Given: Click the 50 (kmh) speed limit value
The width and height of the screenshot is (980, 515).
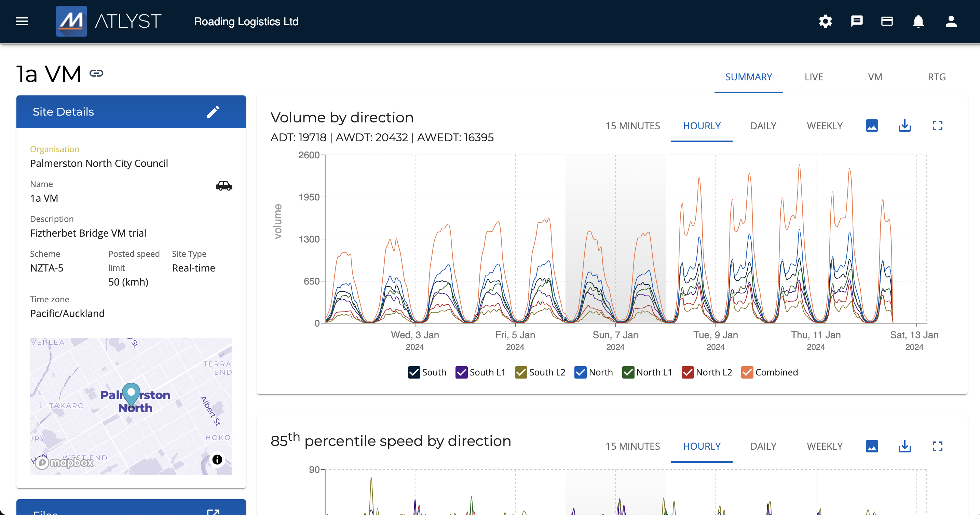Looking at the screenshot, I should pyautogui.click(x=128, y=282).
